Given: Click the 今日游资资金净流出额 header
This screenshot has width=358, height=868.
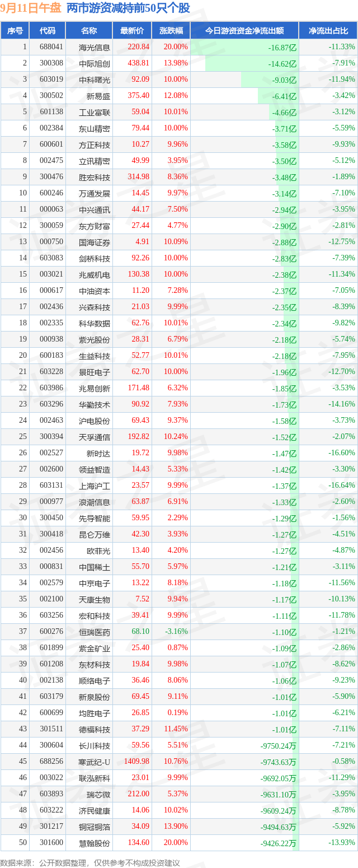Looking at the screenshot, I should [x=244, y=31].
